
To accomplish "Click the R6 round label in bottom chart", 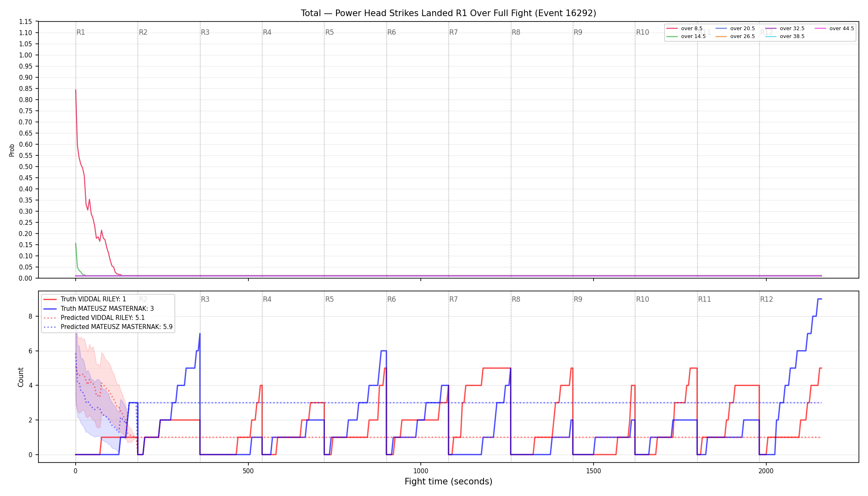I will [x=391, y=299].
